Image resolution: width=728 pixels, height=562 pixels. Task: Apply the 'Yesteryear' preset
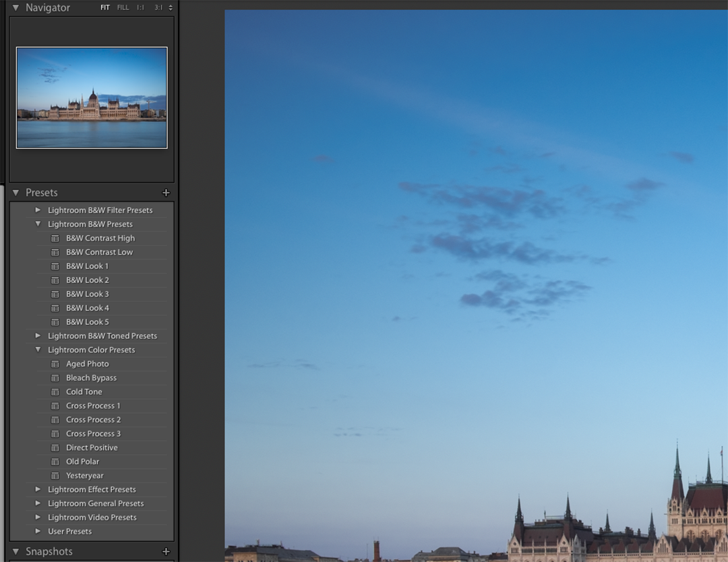coord(85,475)
